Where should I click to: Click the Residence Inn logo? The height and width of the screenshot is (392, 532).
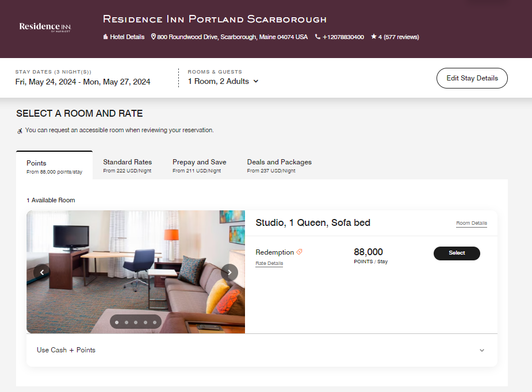point(45,27)
